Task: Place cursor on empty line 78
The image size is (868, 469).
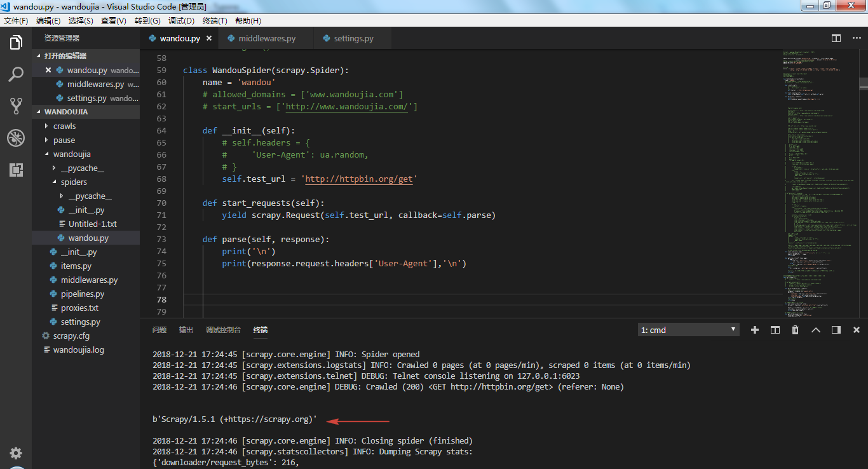Action: pyautogui.click(x=483, y=299)
